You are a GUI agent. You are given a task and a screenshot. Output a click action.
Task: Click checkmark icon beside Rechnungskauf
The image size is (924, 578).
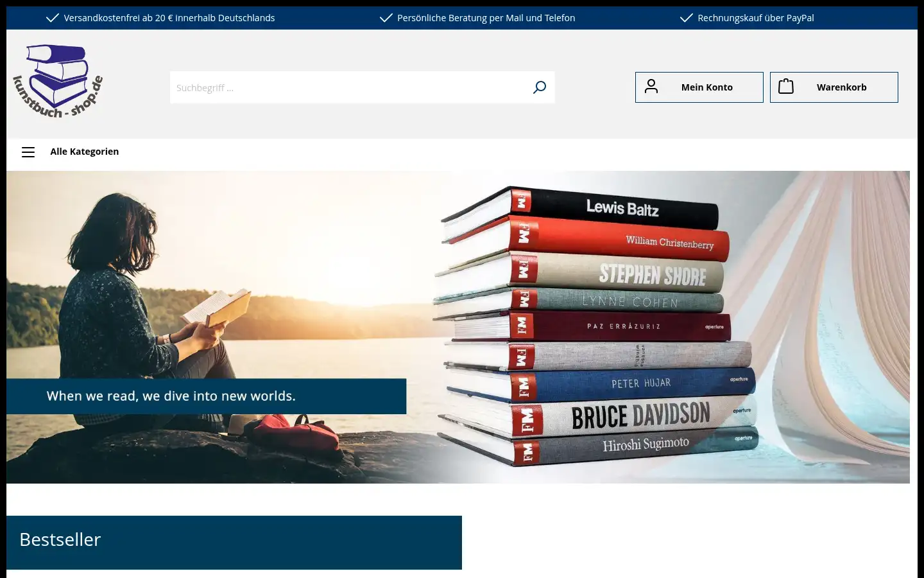click(x=687, y=18)
